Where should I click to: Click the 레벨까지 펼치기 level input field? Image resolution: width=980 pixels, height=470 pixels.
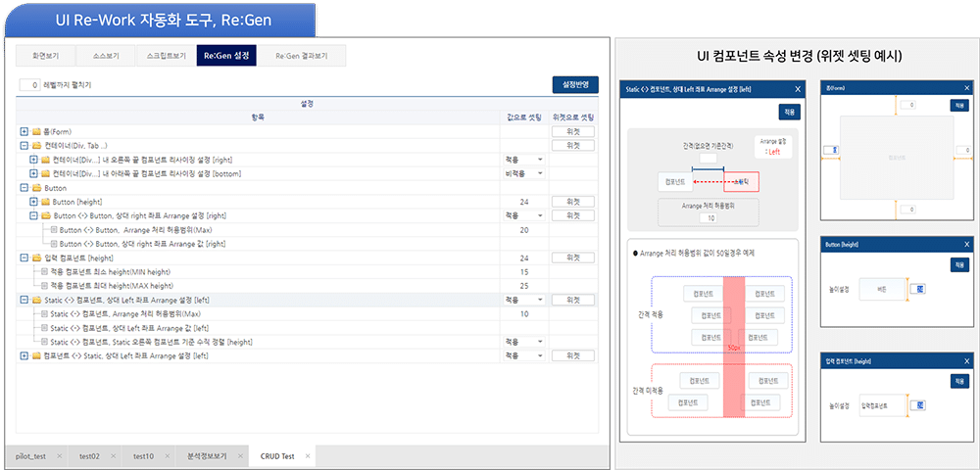coord(30,84)
